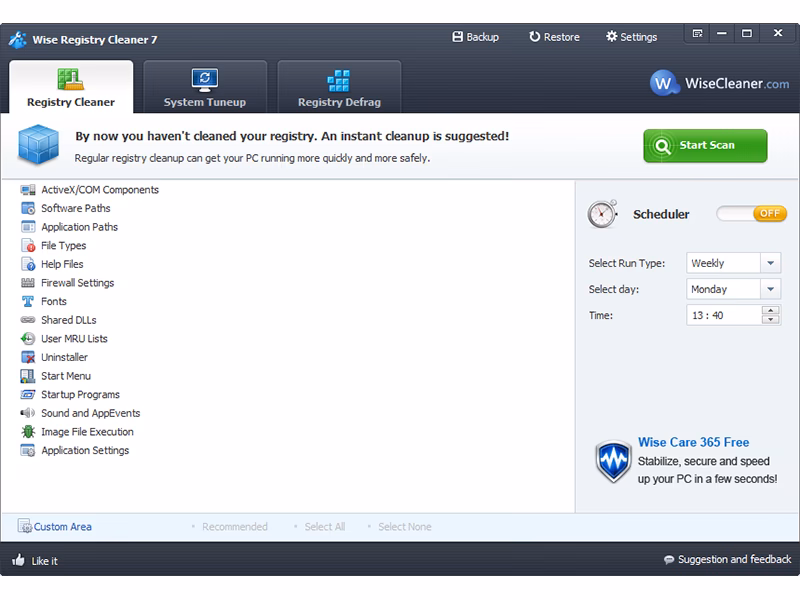This screenshot has height=600, width=800.
Task: Click the ActiveX/COM Components icon
Action: pos(28,190)
